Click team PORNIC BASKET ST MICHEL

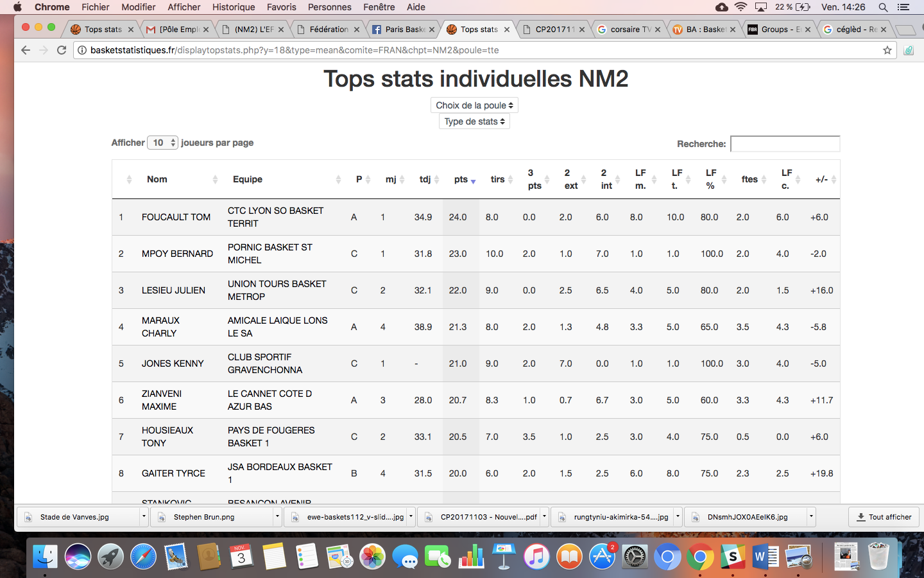tap(270, 254)
